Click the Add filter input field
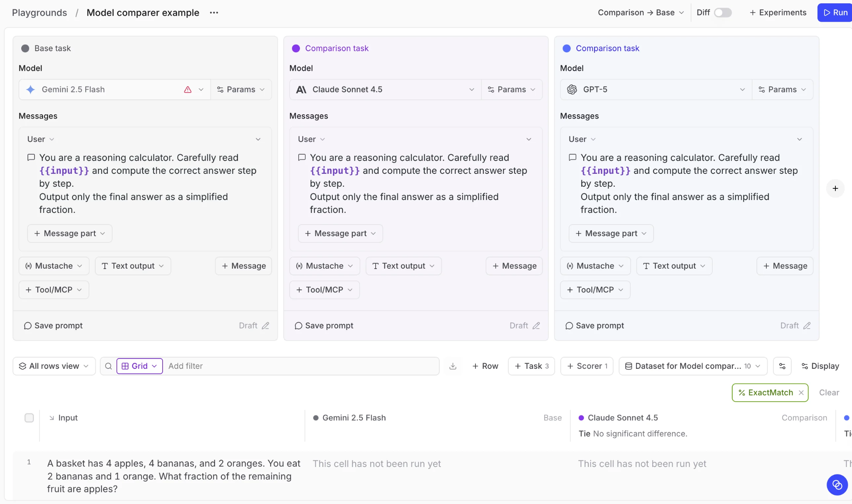 tap(302, 366)
